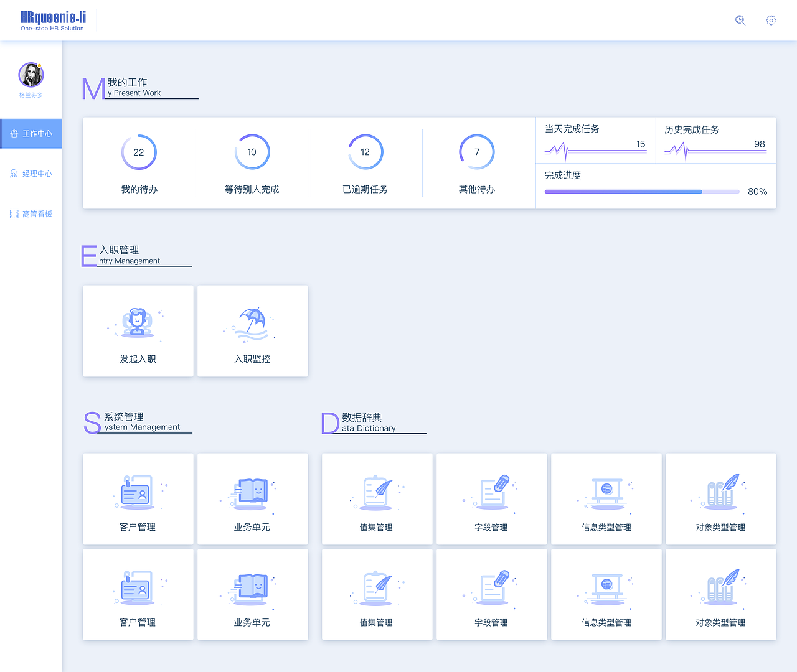
Task: Click the 我的工作 section heading
Action: 128,82
